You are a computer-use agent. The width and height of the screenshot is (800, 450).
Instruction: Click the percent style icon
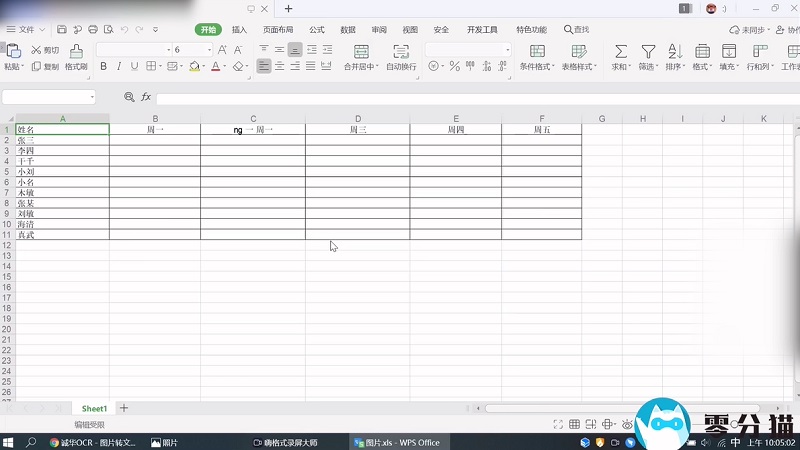pyautogui.click(x=455, y=67)
